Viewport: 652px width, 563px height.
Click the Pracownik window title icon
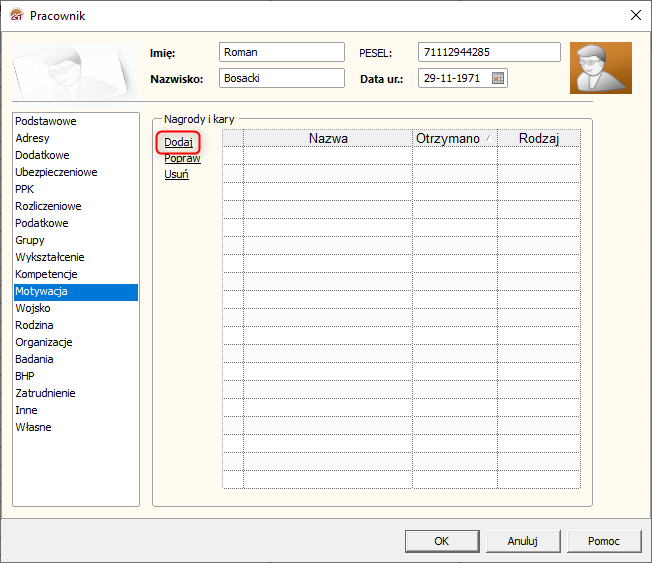pos(16,15)
